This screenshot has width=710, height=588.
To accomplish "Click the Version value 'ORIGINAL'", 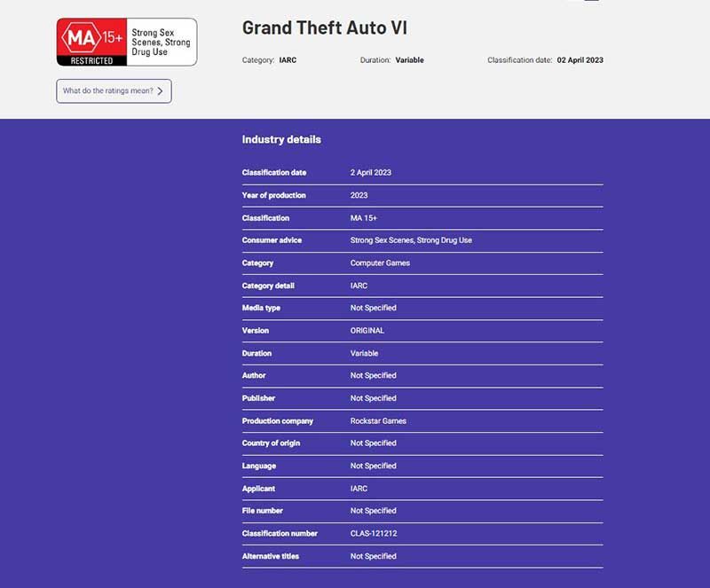I will click(367, 331).
